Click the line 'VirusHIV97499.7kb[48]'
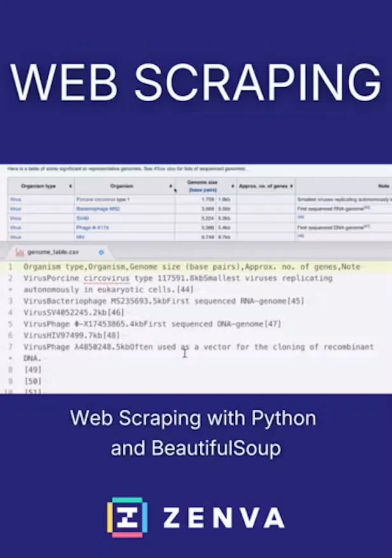392x558 pixels. [71, 335]
